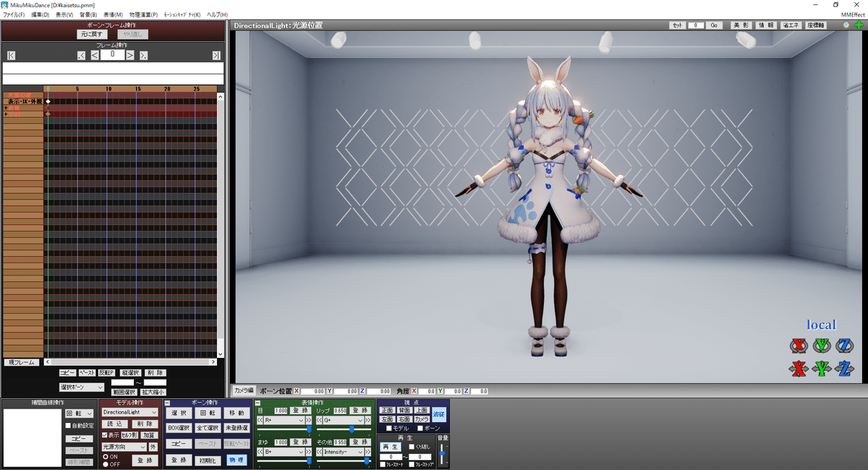
Task: Toggle the 表示 checkbox in model operations panel
Action: coord(105,434)
